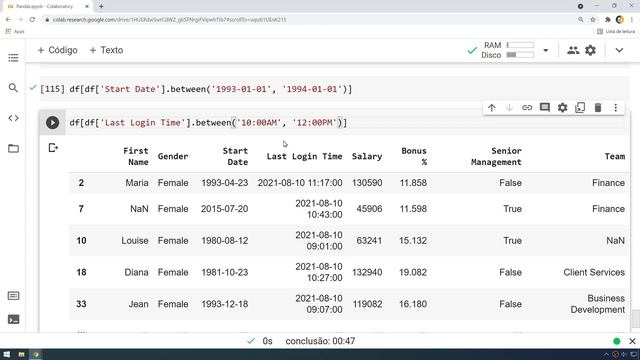Select the Pandas.ipynb browser tab

point(47,6)
